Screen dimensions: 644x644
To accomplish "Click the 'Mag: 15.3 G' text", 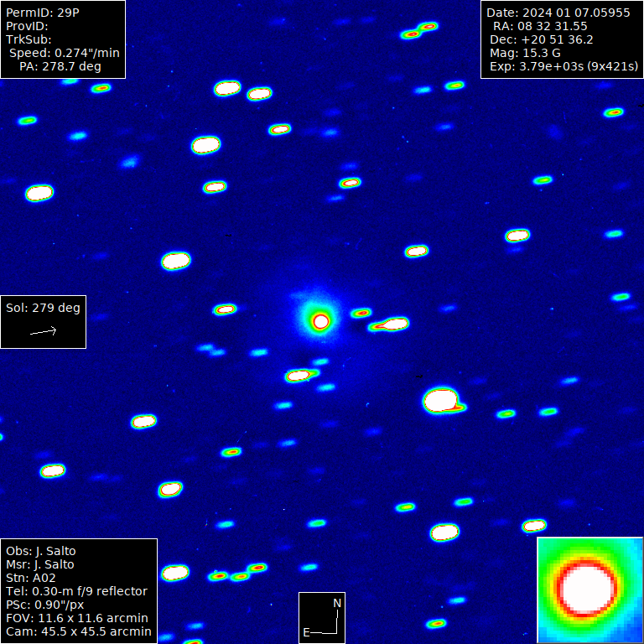I will (525, 53).
